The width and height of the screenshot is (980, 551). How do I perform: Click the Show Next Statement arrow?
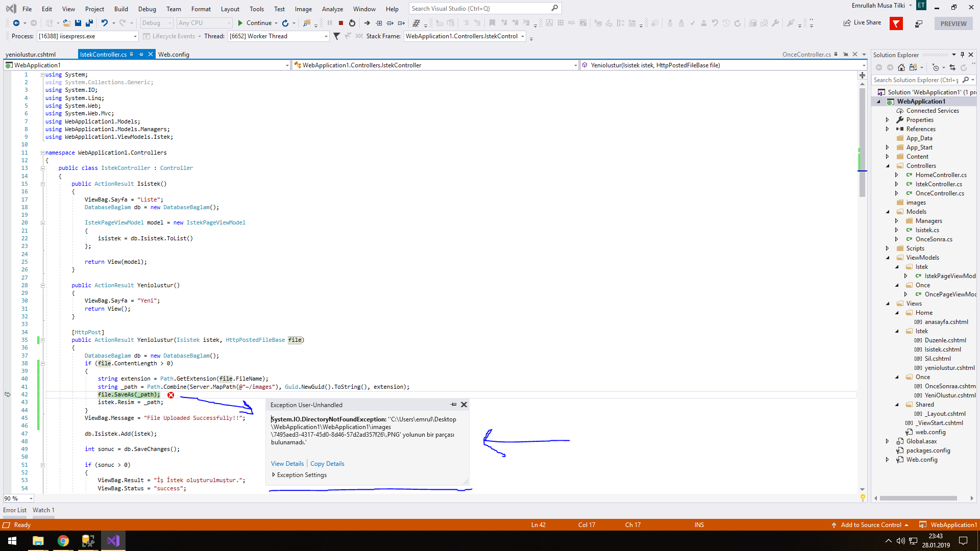pyautogui.click(x=367, y=23)
